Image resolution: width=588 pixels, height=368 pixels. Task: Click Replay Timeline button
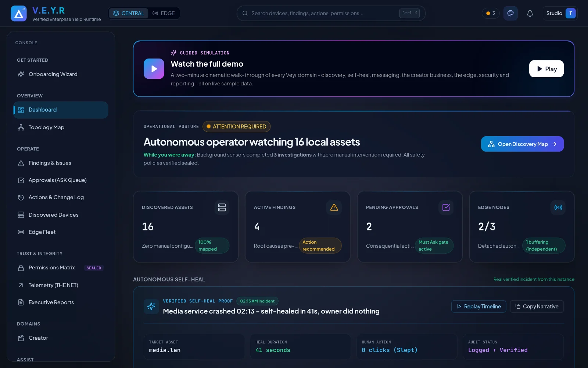(x=479, y=307)
